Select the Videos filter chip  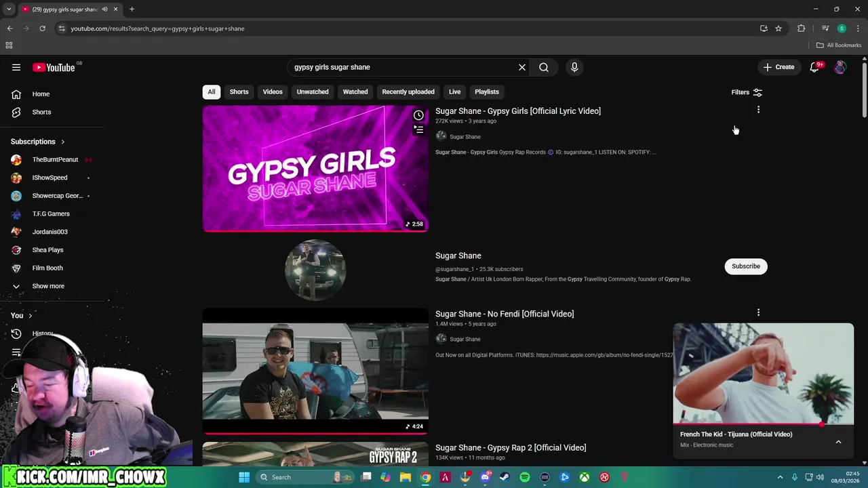tap(273, 91)
